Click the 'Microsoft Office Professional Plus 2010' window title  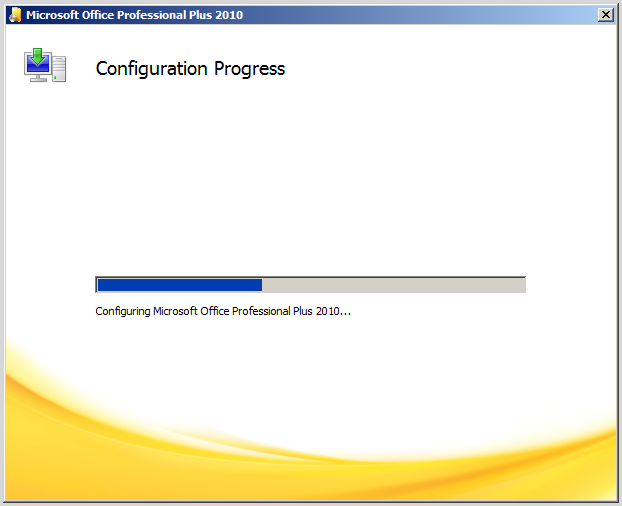pyautogui.click(x=134, y=15)
